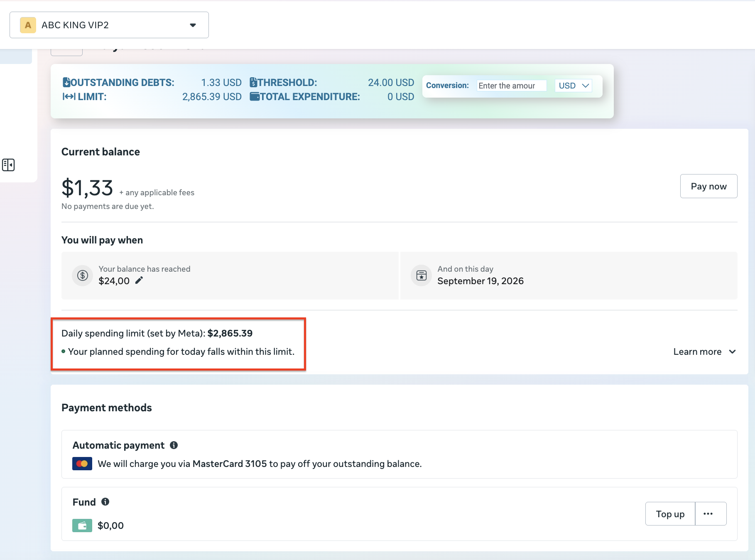The width and height of the screenshot is (755, 560).
Task: Open the ABC KING VIP2 account dropdown
Action: pyautogui.click(x=109, y=25)
